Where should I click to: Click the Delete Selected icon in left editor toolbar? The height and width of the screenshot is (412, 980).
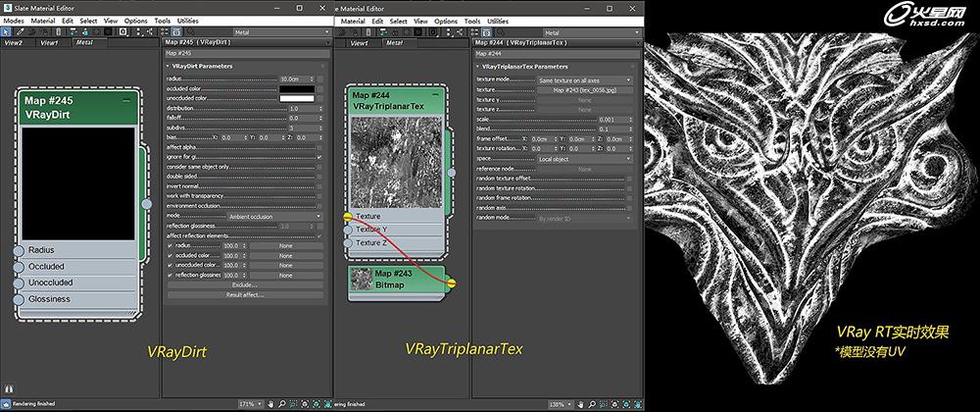pos(59,31)
